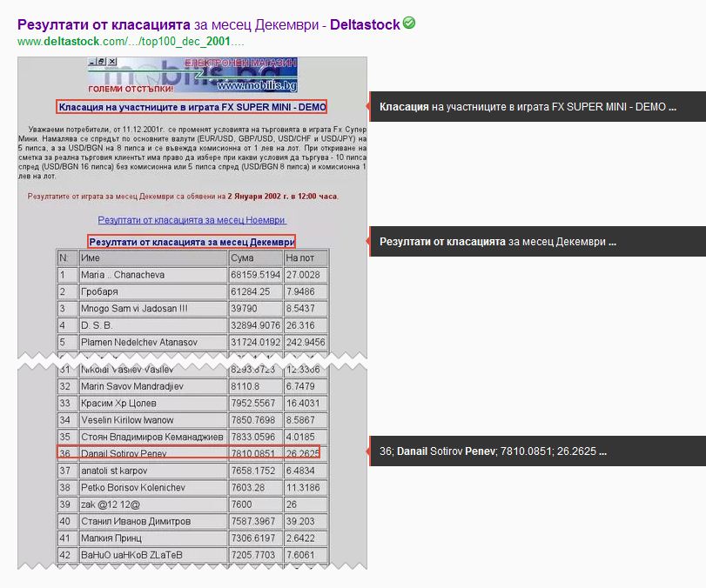Viewport: 706px width, 588px height.
Task: Click the value '8.5437' in row 3
Action: [300, 309]
